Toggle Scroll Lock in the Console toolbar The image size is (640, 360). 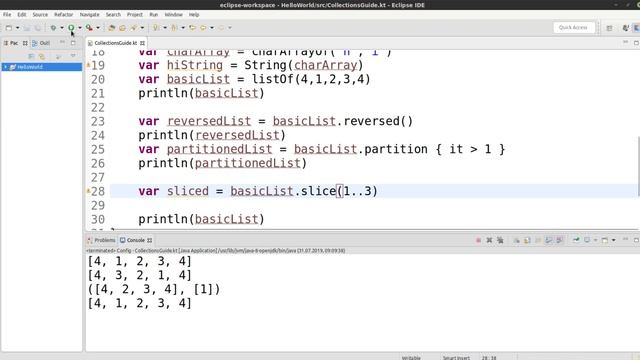[x=527, y=240]
